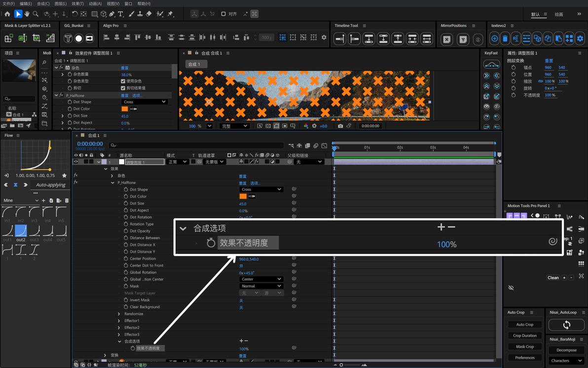
Task: Click the Home icon in toolbar
Action: (x=7, y=14)
